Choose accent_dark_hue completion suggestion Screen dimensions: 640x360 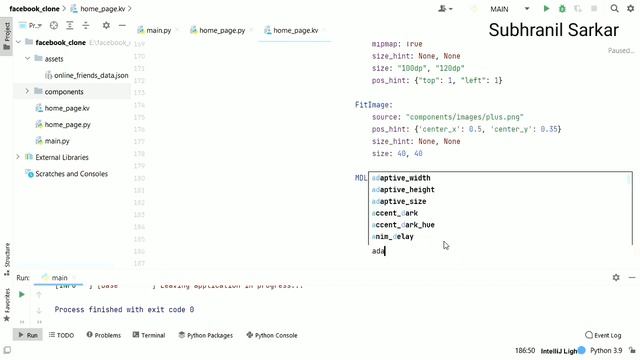point(403,225)
